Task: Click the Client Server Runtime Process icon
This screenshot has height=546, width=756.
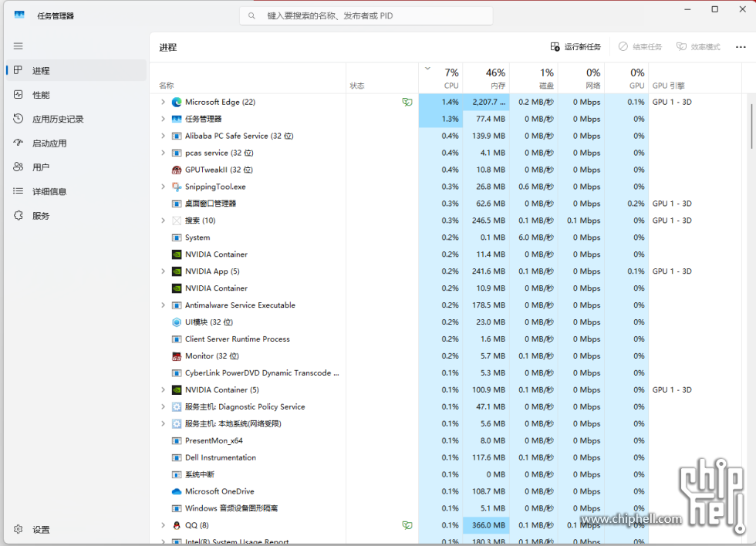Action: pyautogui.click(x=177, y=339)
